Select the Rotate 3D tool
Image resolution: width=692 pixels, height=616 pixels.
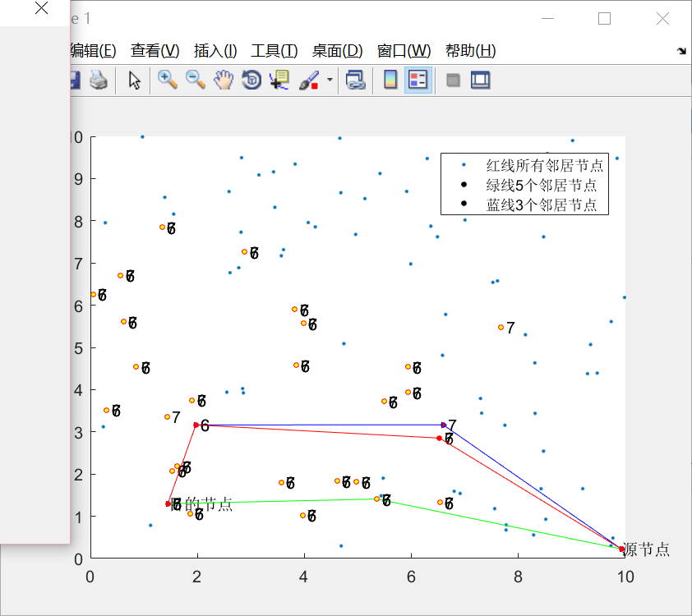251,80
